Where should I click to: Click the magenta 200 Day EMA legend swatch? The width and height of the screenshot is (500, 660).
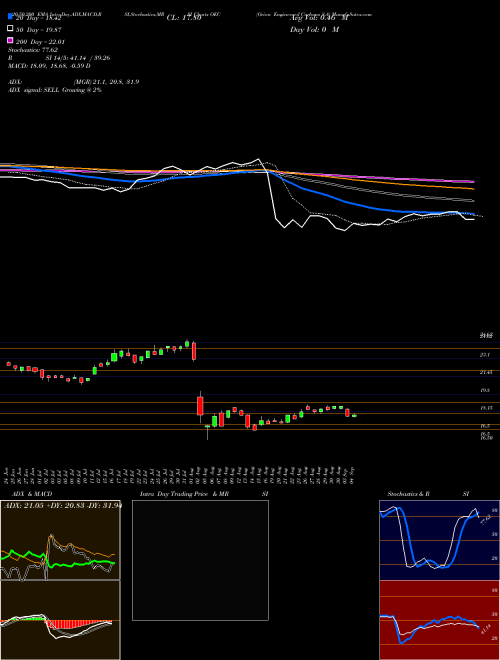[10, 40]
